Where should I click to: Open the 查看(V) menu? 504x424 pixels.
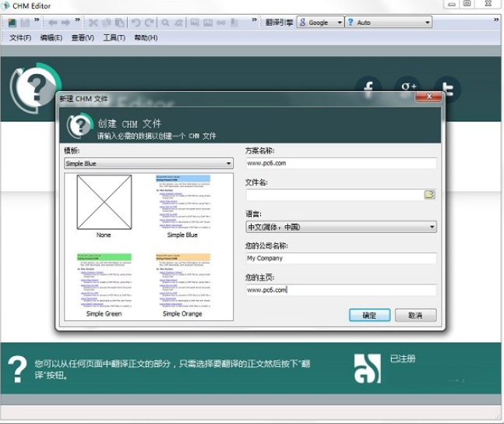[83, 38]
